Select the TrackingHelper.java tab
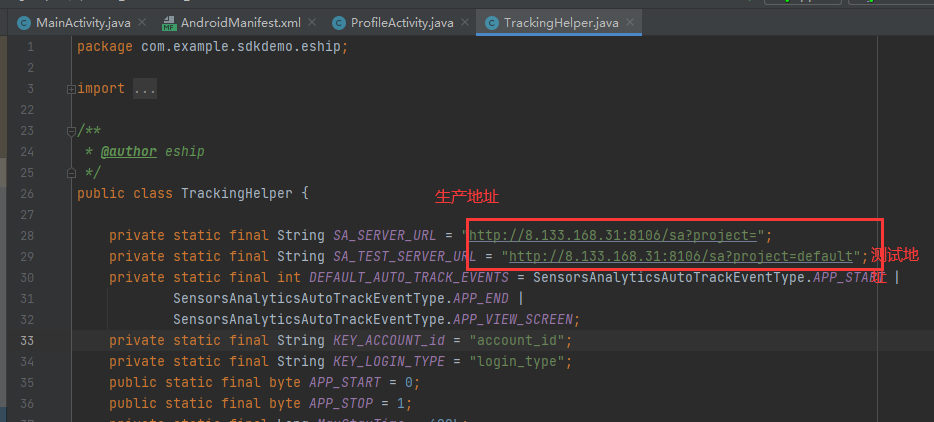The height and width of the screenshot is (422, 934). pos(561,23)
